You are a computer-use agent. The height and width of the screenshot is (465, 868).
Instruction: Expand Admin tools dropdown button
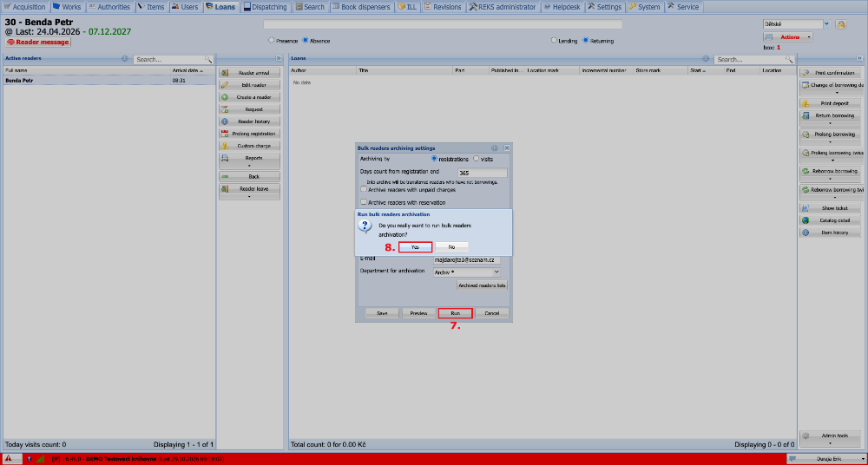[x=831, y=439]
